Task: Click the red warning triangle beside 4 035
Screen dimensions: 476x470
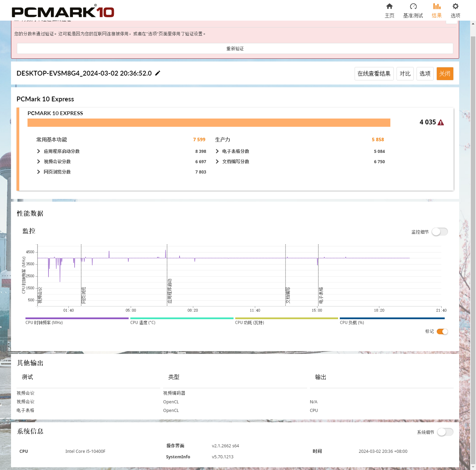Action: (441, 122)
